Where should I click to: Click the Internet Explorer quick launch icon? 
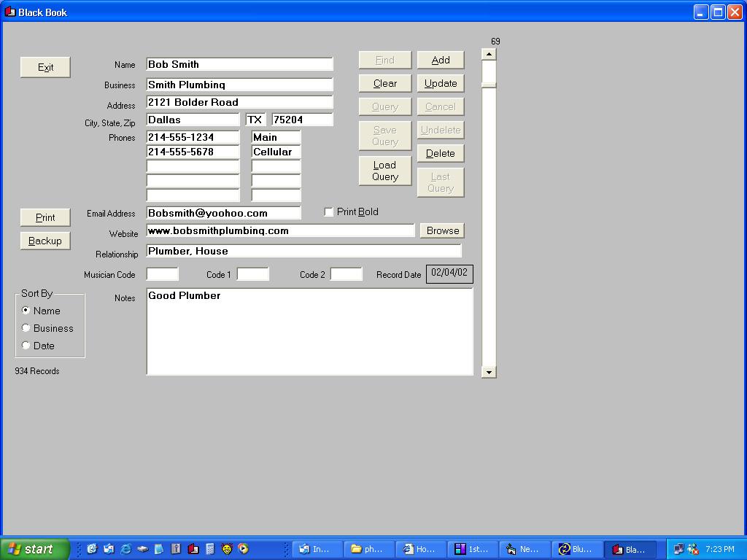click(126, 549)
